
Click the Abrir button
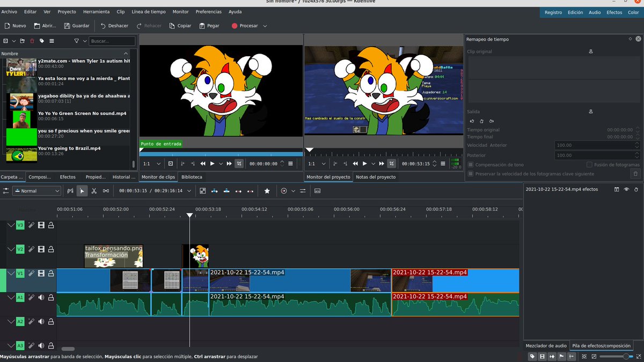45,26
